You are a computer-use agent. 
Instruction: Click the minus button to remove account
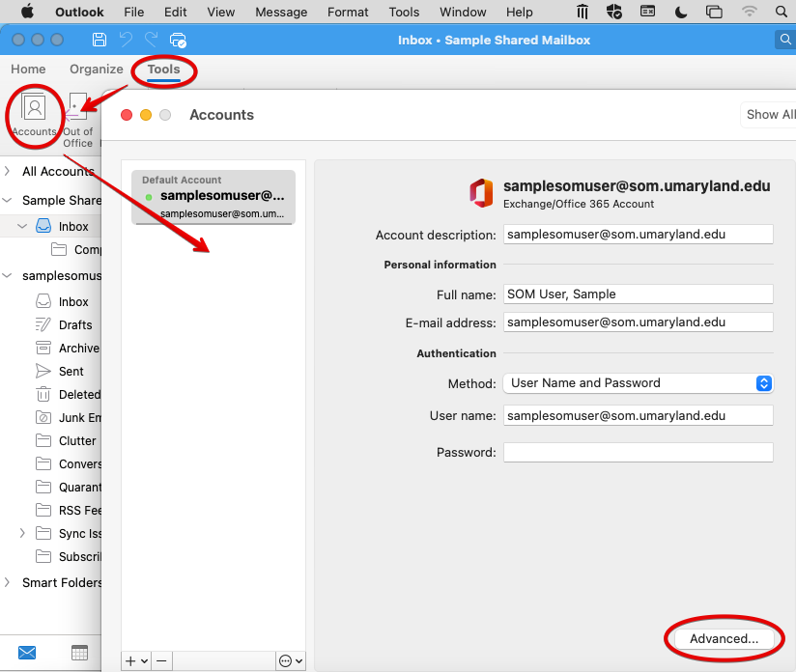tap(161, 660)
